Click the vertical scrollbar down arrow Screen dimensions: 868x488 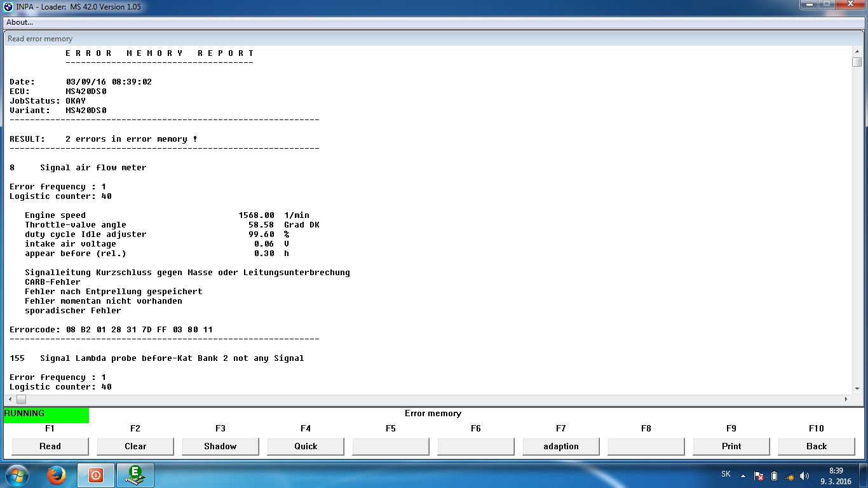click(x=857, y=388)
